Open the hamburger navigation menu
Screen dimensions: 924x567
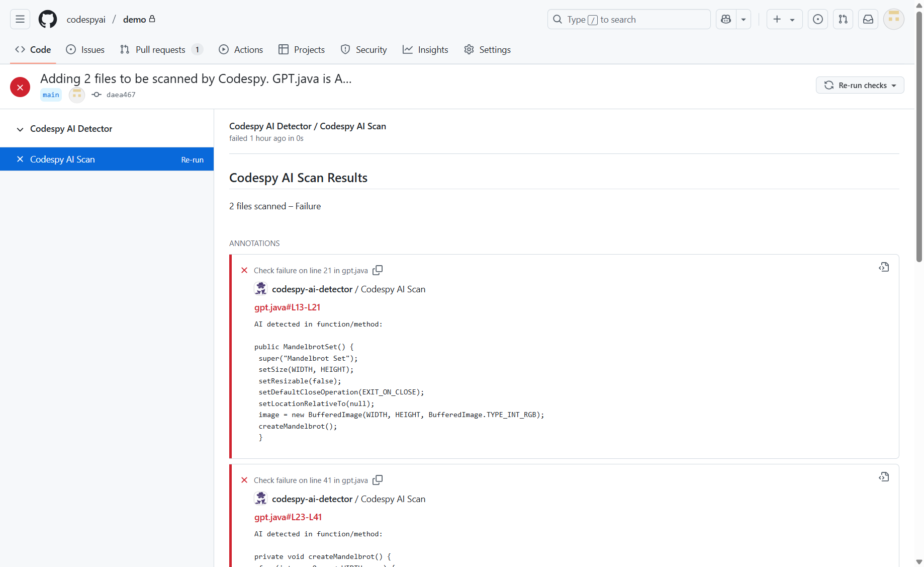[20, 19]
